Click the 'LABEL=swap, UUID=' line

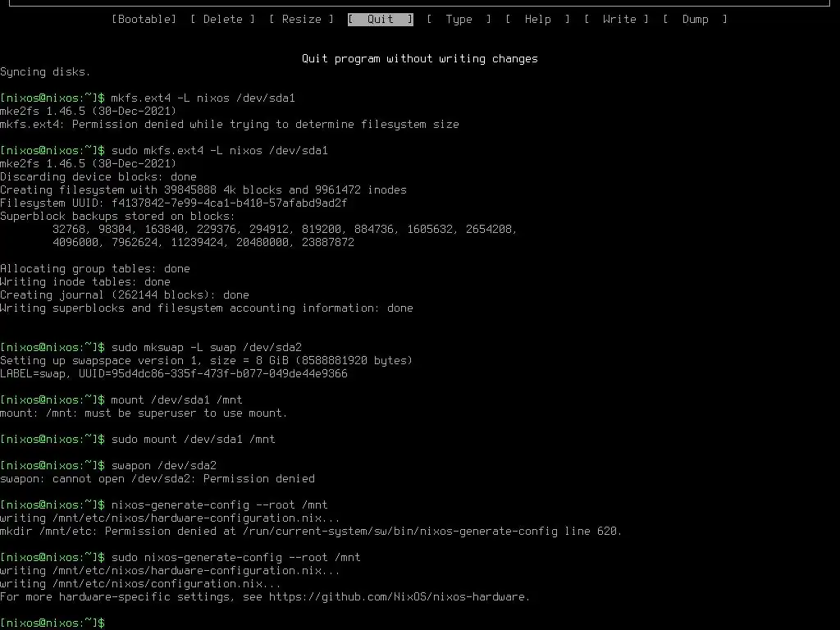tap(174, 374)
